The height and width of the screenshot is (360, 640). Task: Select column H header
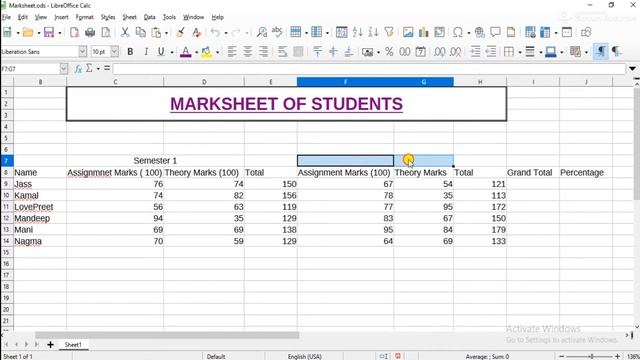pos(480,82)
